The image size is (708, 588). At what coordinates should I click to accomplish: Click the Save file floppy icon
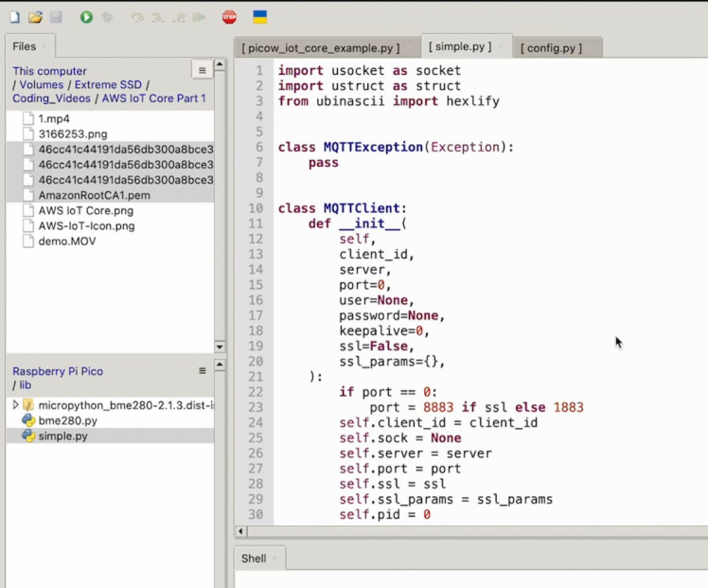point(56,17)
